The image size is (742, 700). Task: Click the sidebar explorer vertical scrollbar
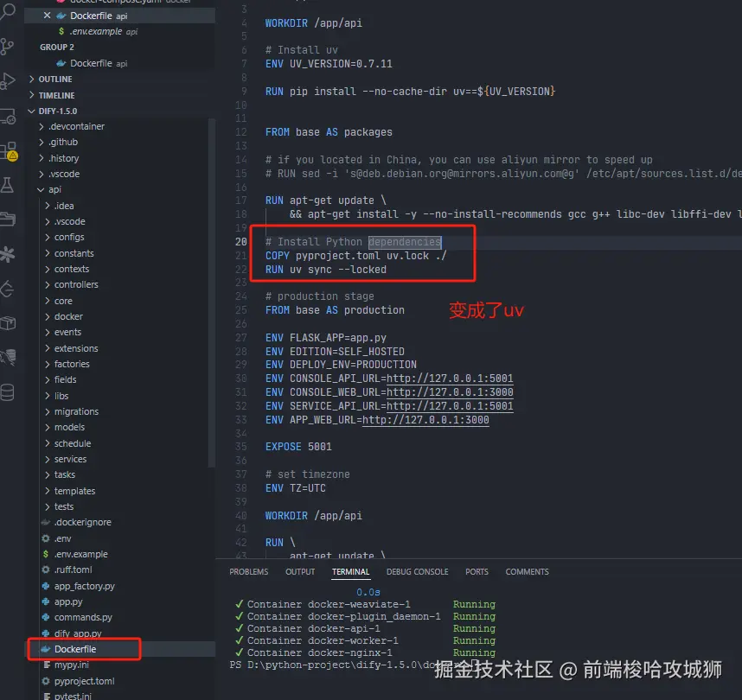[212, 293]
